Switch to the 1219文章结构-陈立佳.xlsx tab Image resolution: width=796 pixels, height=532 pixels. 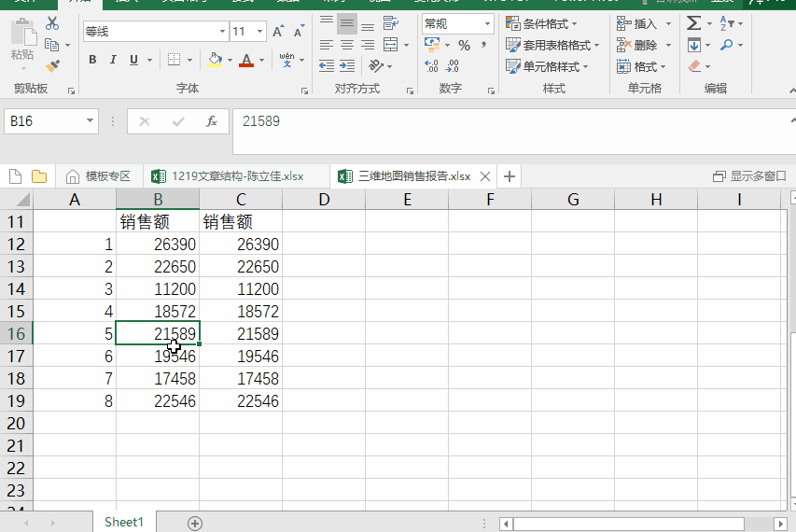[228, 176]
